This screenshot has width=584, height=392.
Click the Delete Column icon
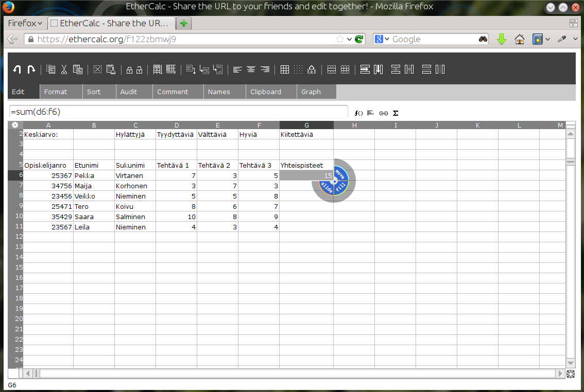click(x=409, y=69)
